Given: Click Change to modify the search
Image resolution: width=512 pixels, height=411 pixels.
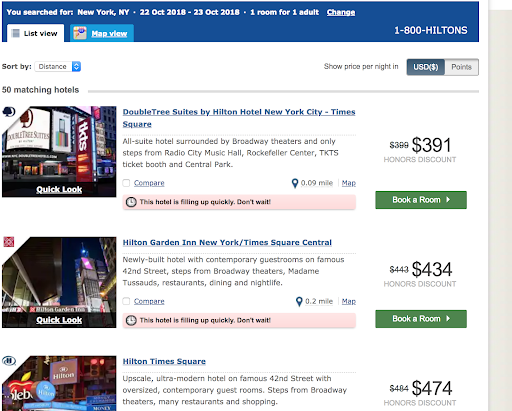Looking at the screenshot, I should (x=341, y=12).
